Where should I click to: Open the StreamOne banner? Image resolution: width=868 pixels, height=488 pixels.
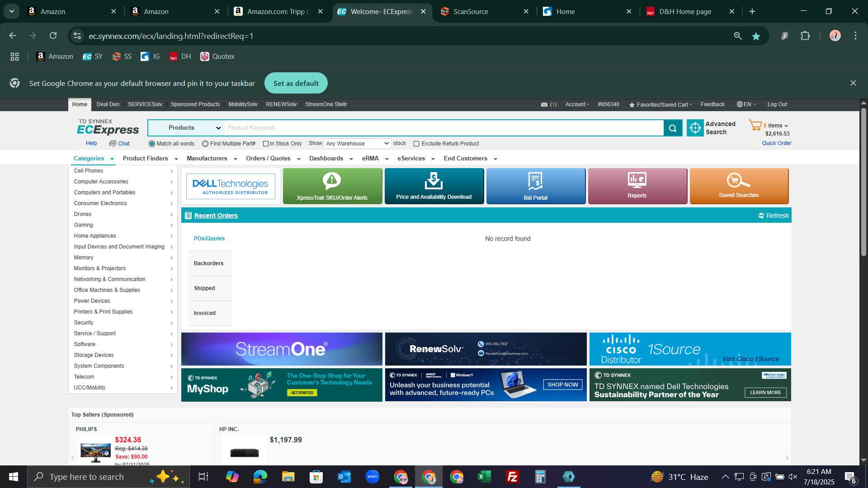click(x=282, y=349)
